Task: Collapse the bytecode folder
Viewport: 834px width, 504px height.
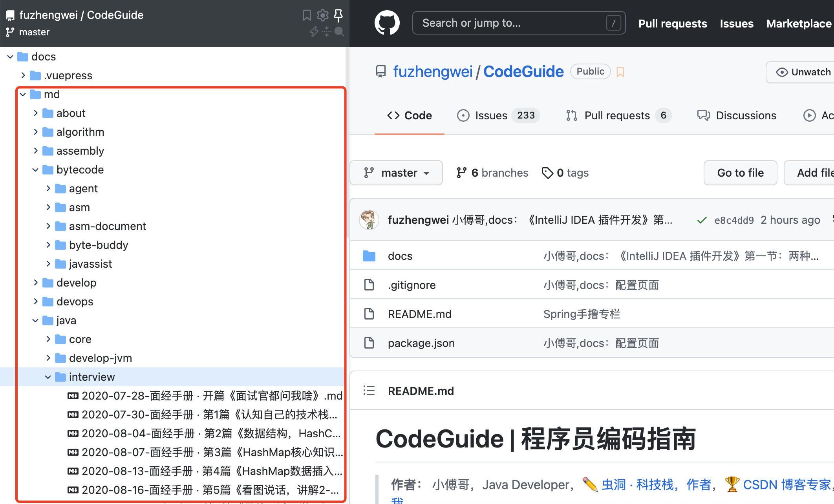Action: 35,170
